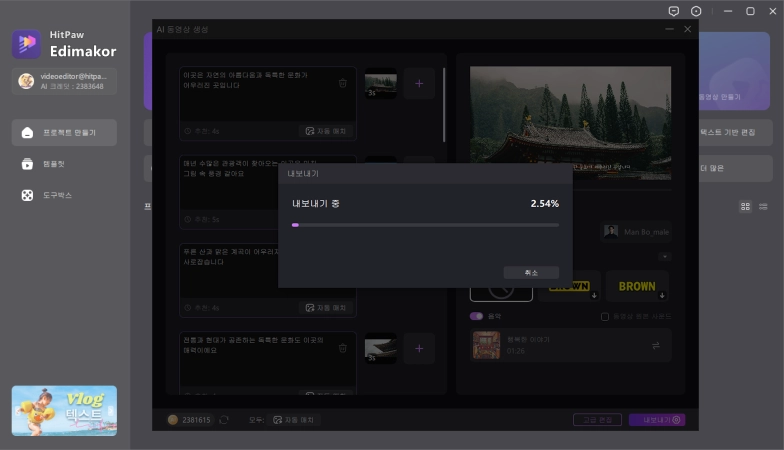784x450 pixels.
Task: Select the Man Bo_male voice option
Action: [636, 232]
